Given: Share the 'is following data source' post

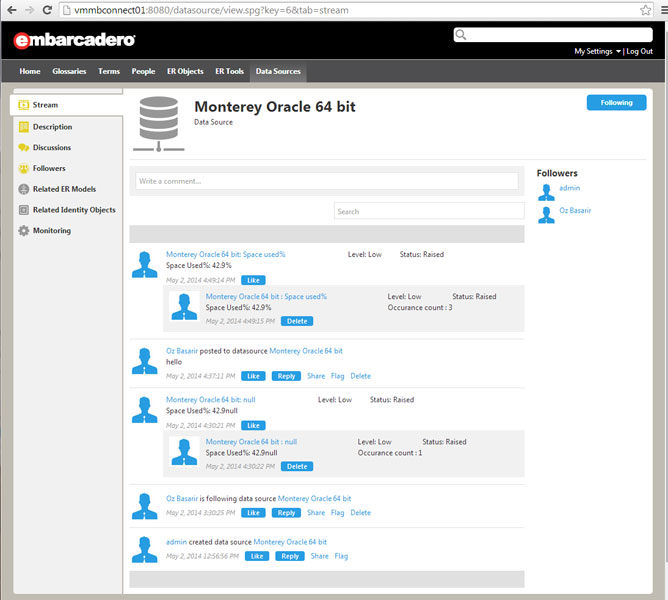Looking at the screenshot, I should coord(316,513).
